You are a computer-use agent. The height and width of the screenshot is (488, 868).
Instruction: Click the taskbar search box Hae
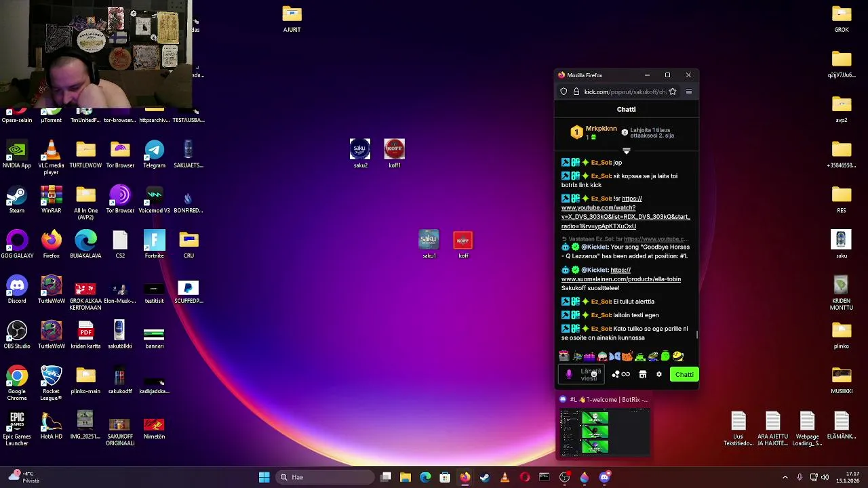tap(324, 477)
